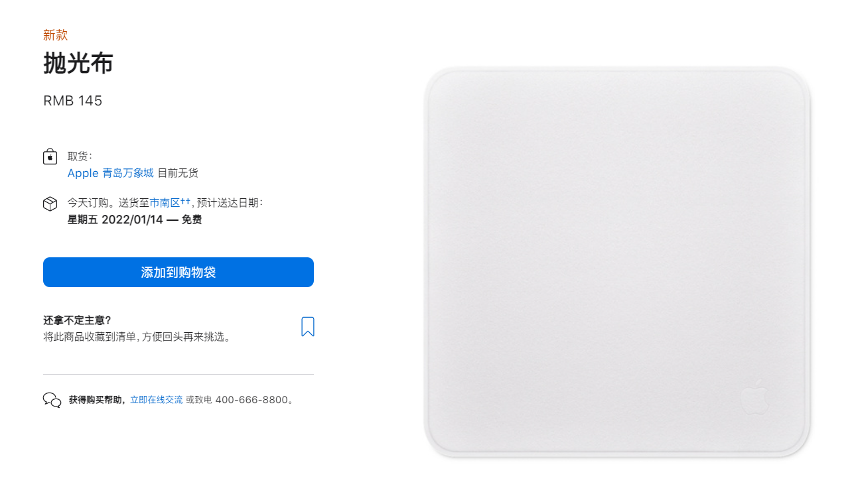Click the orange 新款 label
Image resolution: width=850 pixels, height=504 pixels.
click(56, 35)
